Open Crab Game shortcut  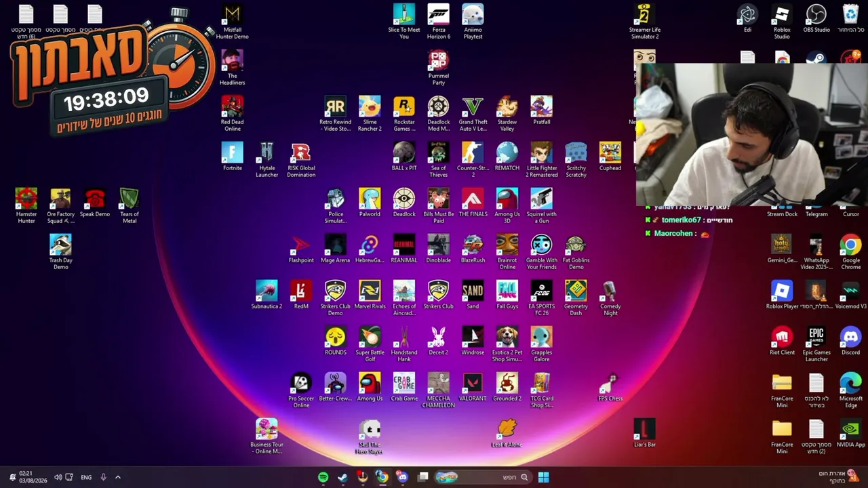(x=404, y=387)
